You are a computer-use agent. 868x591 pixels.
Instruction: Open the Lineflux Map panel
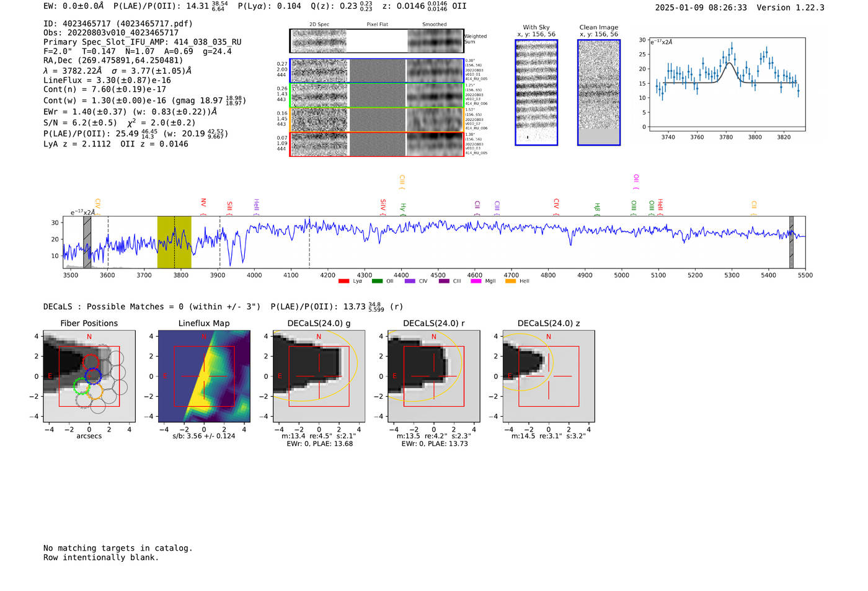[x=204, y=376]
